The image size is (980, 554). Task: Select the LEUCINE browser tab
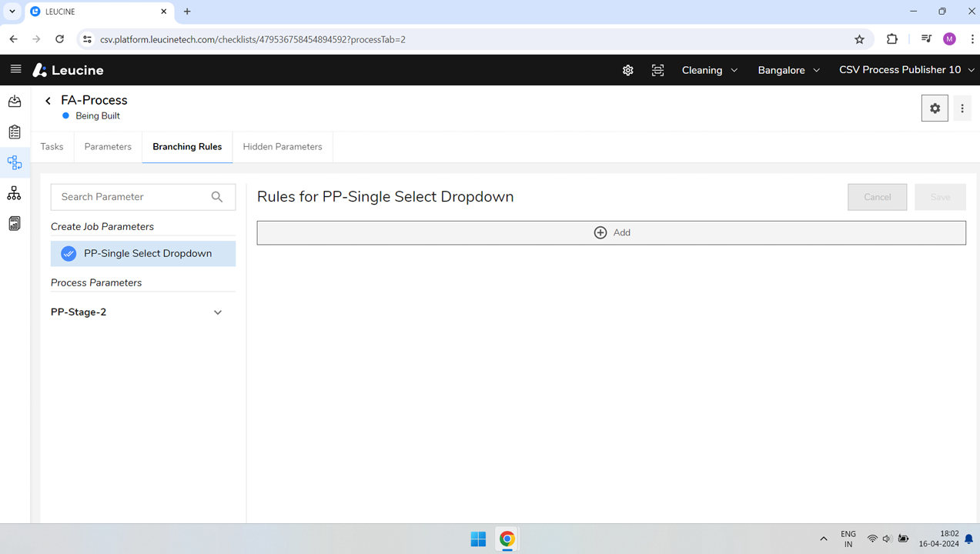click(x=99, y=12)
